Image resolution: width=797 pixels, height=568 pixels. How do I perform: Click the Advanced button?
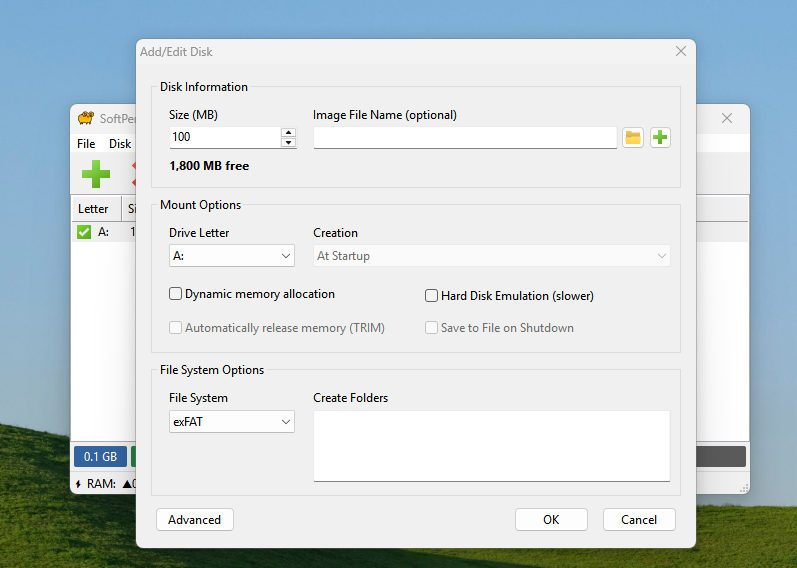195,520
